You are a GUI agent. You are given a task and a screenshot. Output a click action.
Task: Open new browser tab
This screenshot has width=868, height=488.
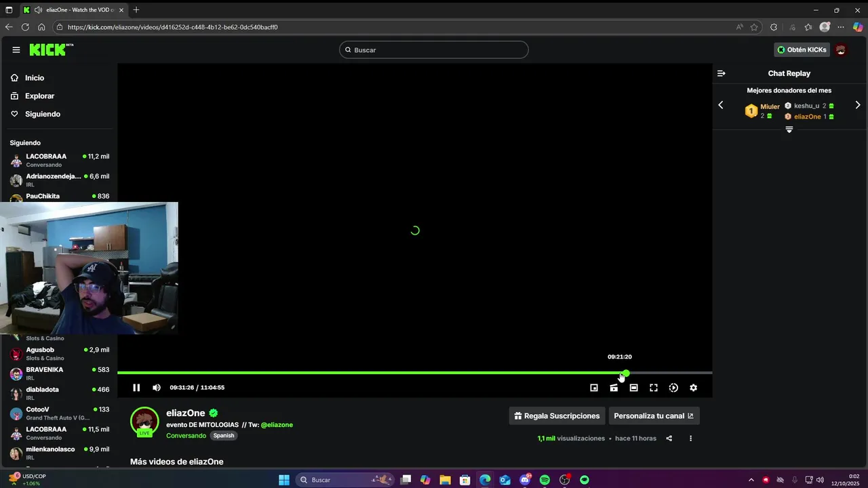(136, 9)
